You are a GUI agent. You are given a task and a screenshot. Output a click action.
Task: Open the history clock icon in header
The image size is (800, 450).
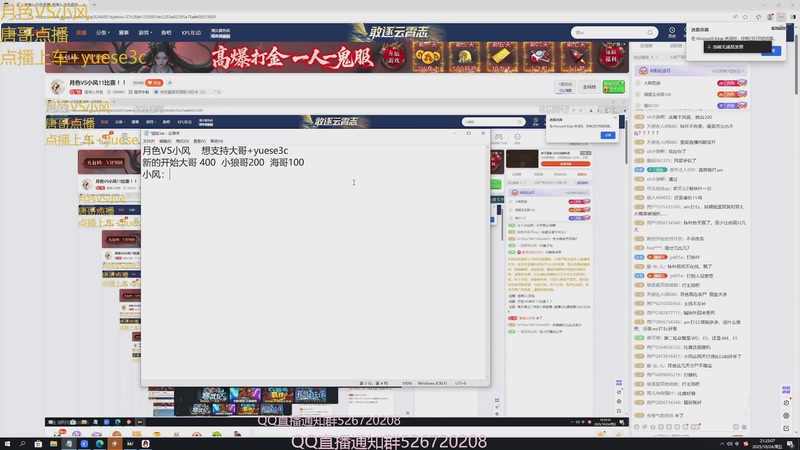pos(672,32)
